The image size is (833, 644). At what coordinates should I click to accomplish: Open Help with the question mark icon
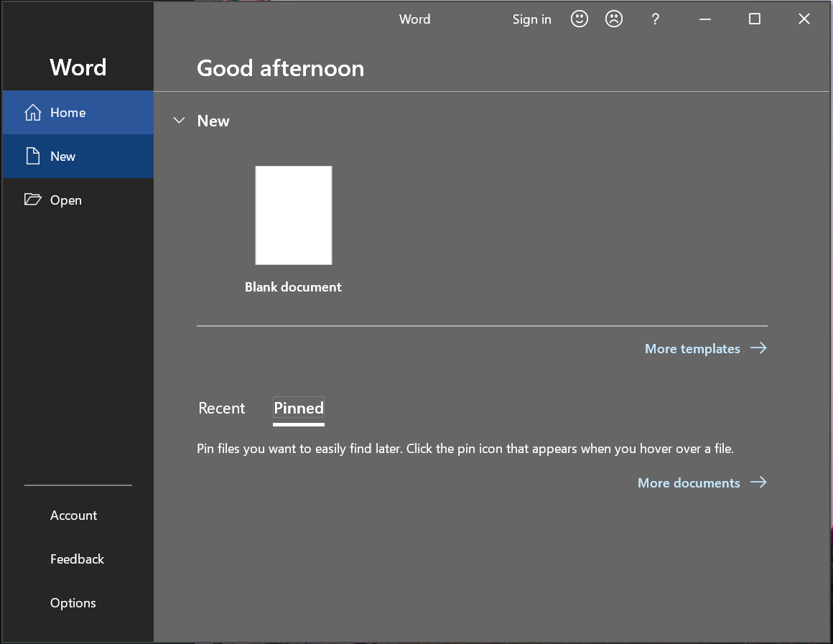point(655,19)
